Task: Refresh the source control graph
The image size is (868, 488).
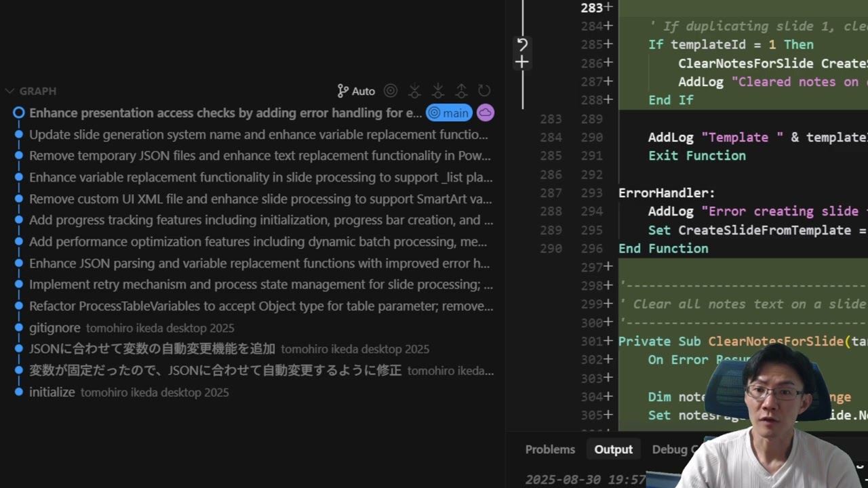Action: click(x=484, y=91)
